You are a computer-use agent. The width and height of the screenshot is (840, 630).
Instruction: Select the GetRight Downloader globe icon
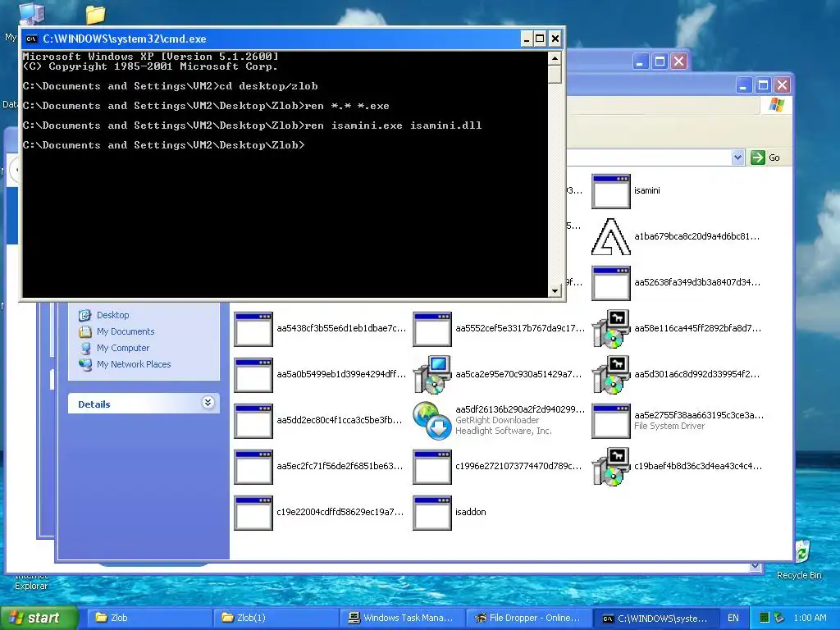pos(432,421)
